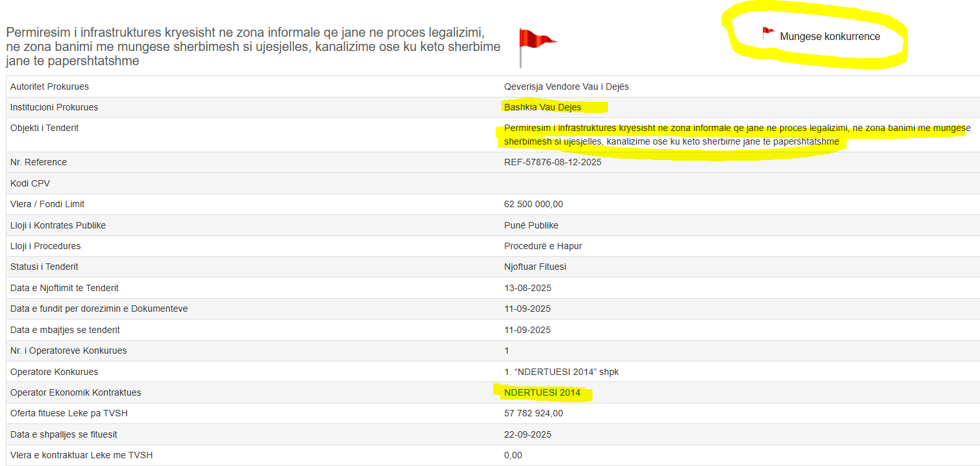
Task: Click the winning offer amount 57 782 924,00
Action: 533,413
